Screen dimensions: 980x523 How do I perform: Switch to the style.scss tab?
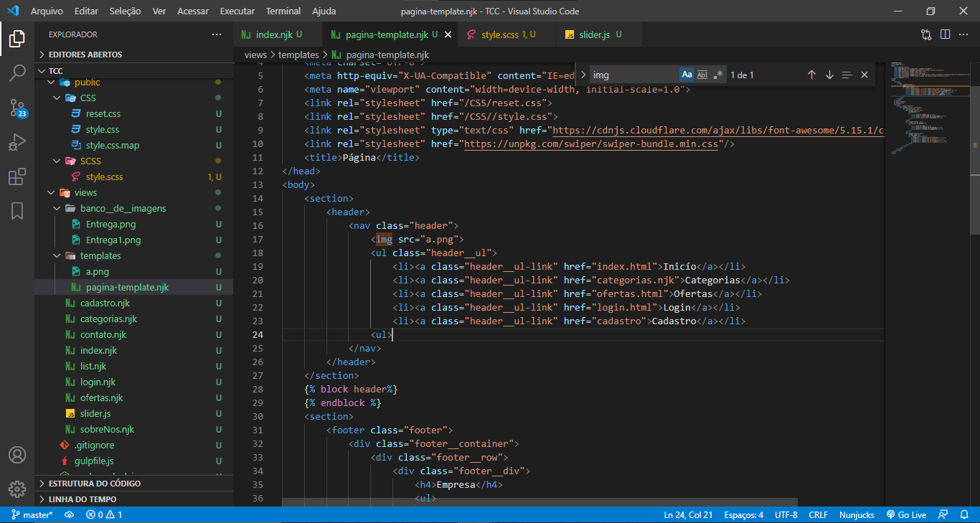coord(508,34)
